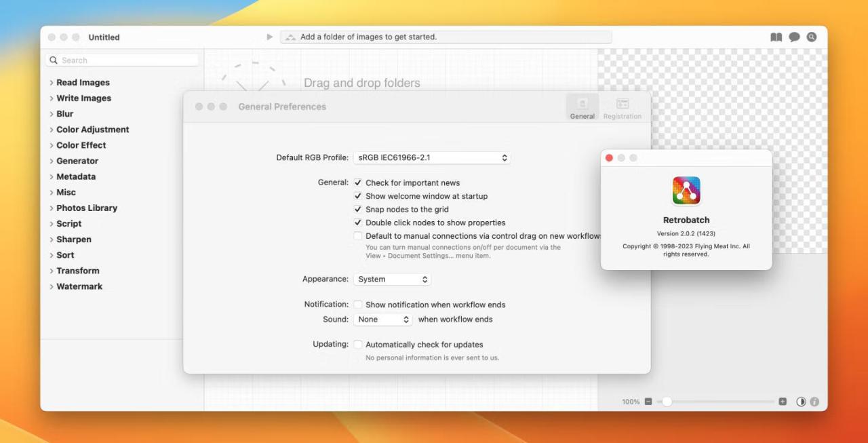
Task: Expand the Metadata category
Action: tap(52, 176)
